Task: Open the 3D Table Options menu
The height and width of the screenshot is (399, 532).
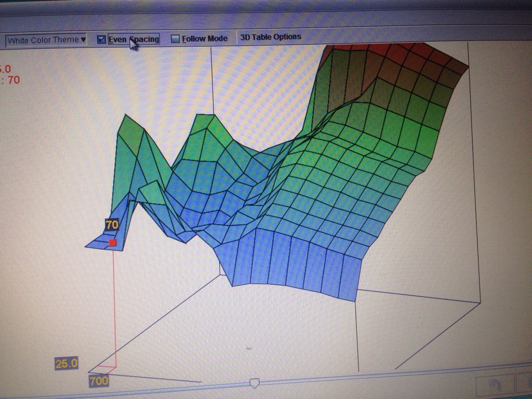Action: coord(270,37)
